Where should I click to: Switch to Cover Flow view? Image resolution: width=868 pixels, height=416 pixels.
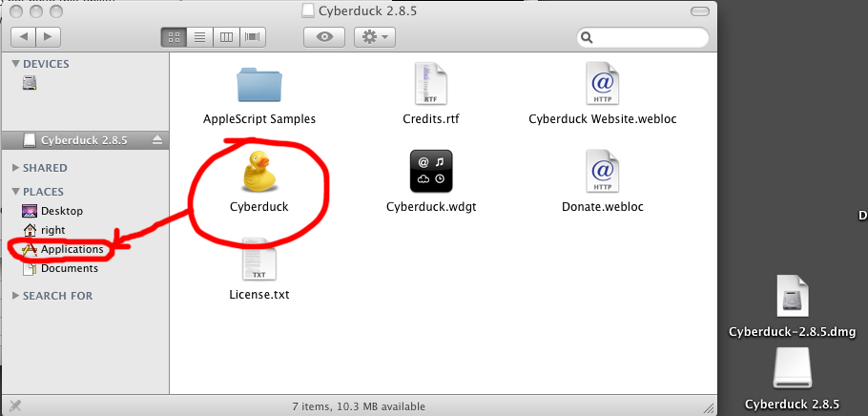252,37
